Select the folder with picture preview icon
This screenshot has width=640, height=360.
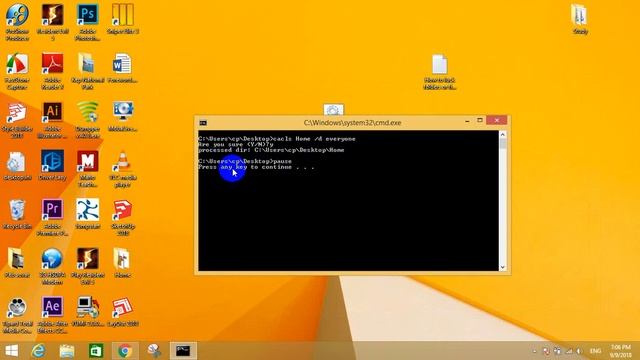coord(87,64)
